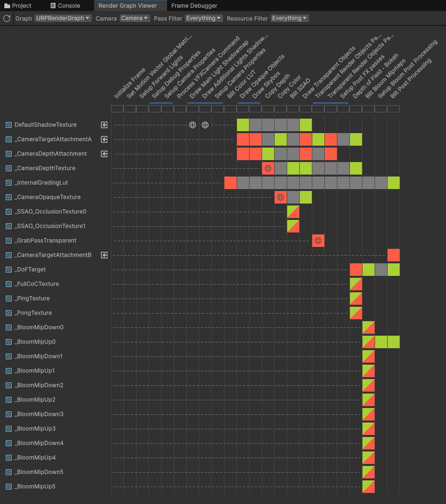Click the refresh icon in the toolbar
Viewport: 446px width, 504px height.
tap(6, 18)
